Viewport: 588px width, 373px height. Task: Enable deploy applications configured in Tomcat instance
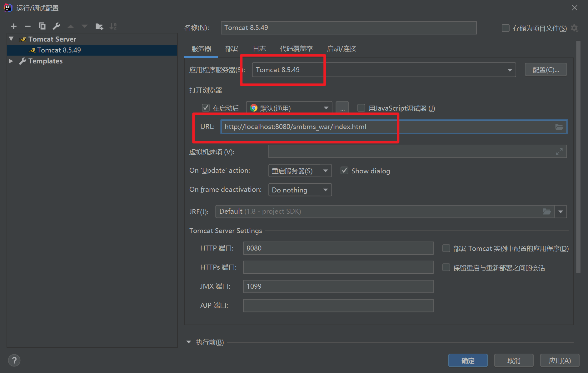(x=446, y=248)
